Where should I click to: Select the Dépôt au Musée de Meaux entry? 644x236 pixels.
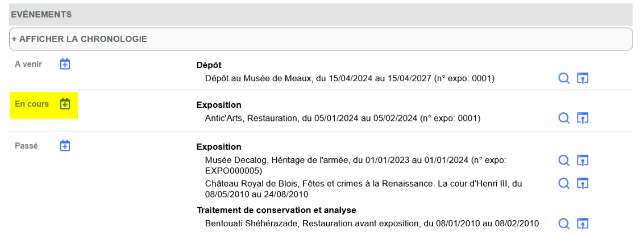pos(350,78)
